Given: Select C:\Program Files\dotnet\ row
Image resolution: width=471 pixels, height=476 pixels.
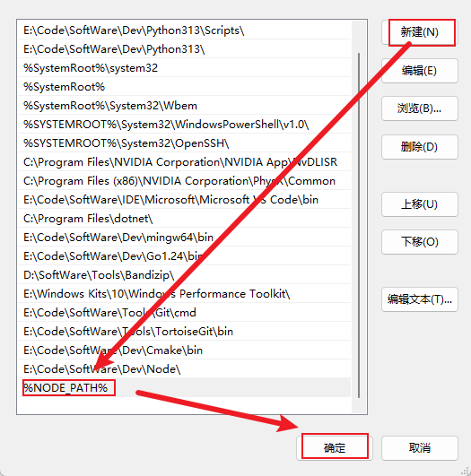Looking at the screenshot, I should point(185,219).
